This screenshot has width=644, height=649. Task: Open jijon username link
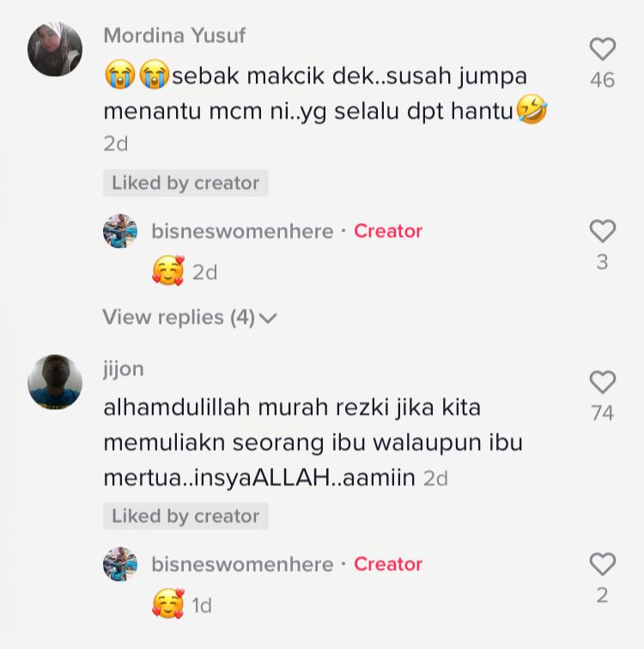coord(124,368)
